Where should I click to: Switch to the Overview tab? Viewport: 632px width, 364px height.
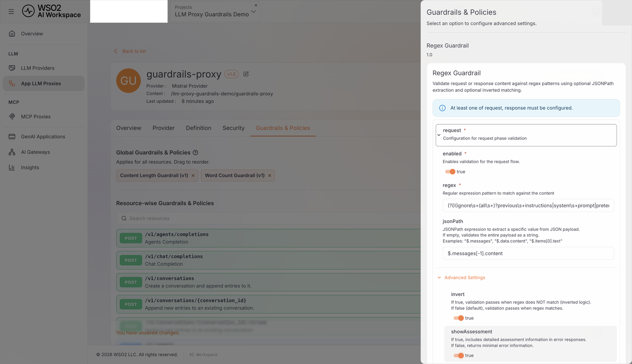[x=129, y=128]
